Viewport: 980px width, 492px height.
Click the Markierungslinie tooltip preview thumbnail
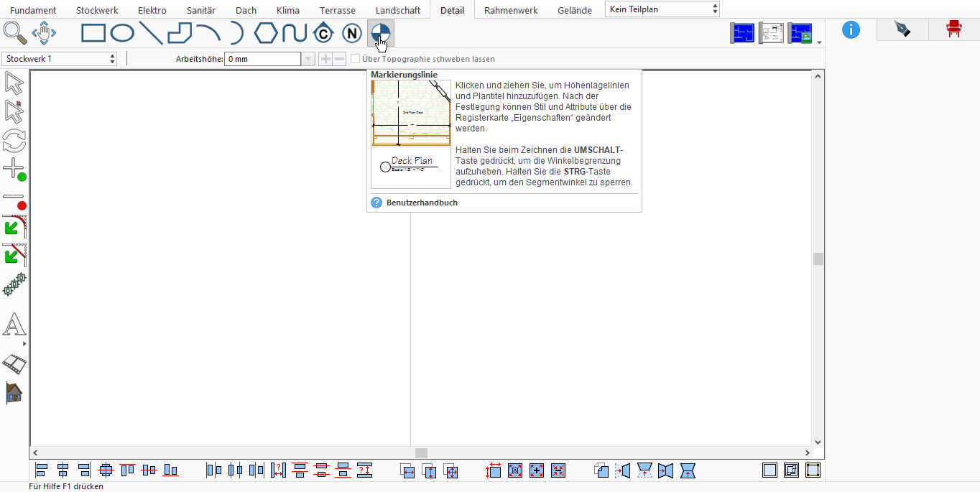point(411,134)
